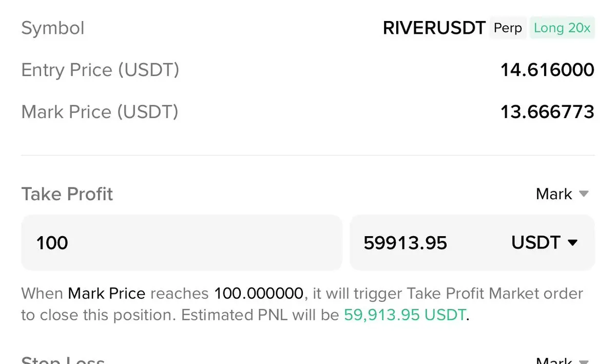Click the Symbol row label
The image size is (616, 364).
[53, 28]
